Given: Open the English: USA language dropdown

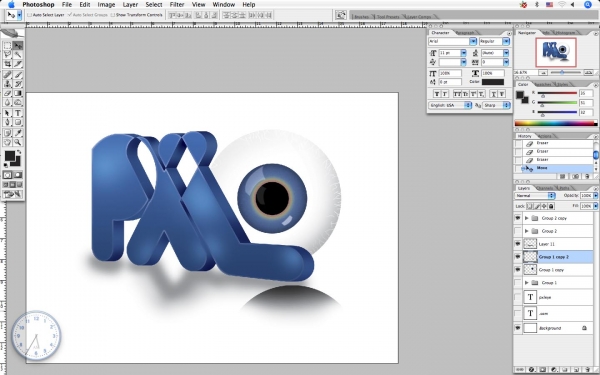Looking at the screenshot, I should point(450,105).
